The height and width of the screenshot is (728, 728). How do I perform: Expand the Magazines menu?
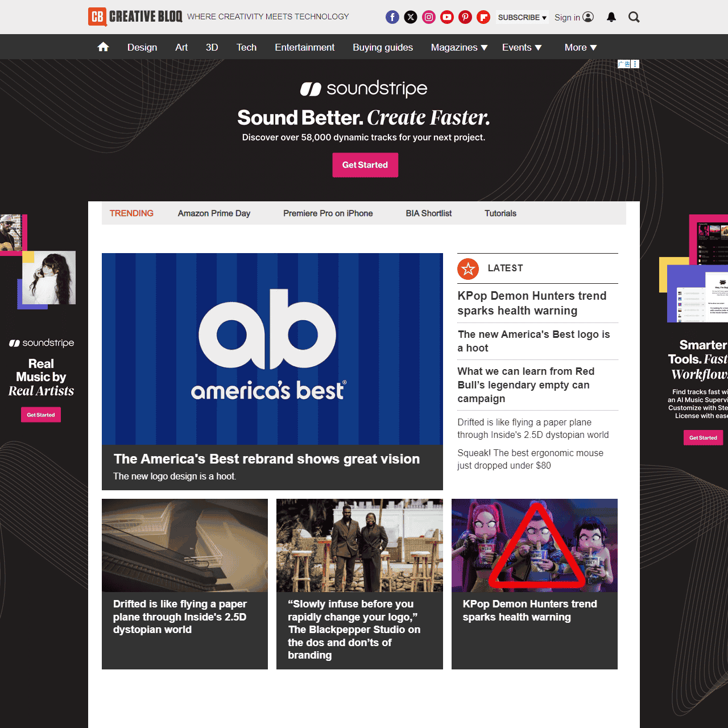coord(459,47)
